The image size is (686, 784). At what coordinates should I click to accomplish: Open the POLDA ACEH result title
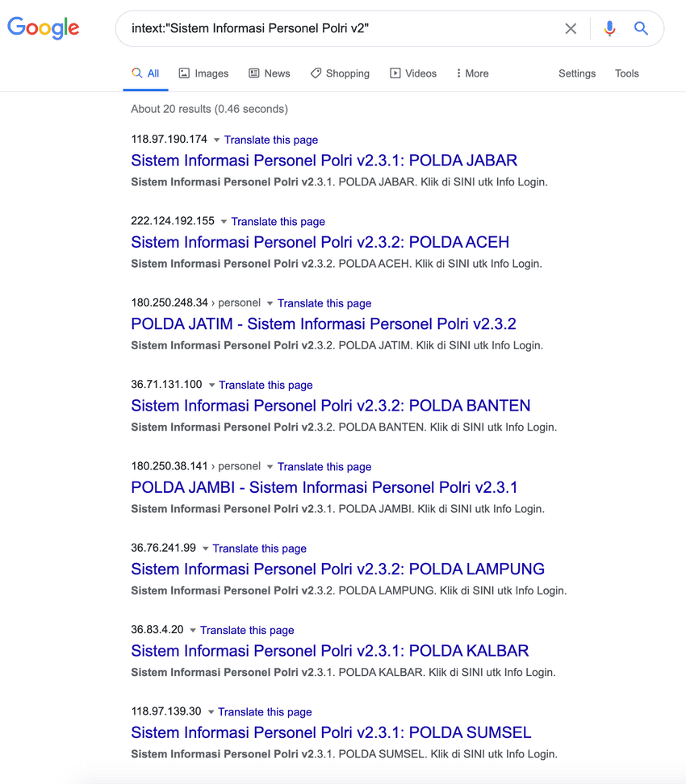click(320, 242)
